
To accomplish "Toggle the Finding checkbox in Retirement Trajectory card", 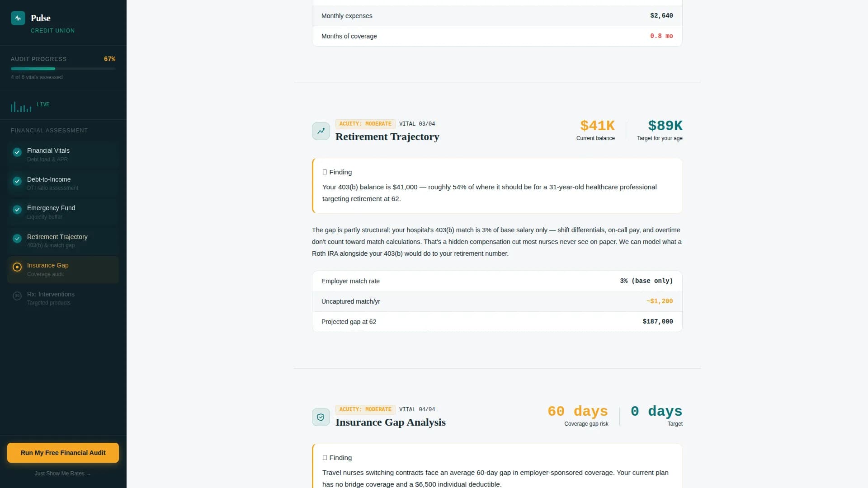I will tap(324, 172).
